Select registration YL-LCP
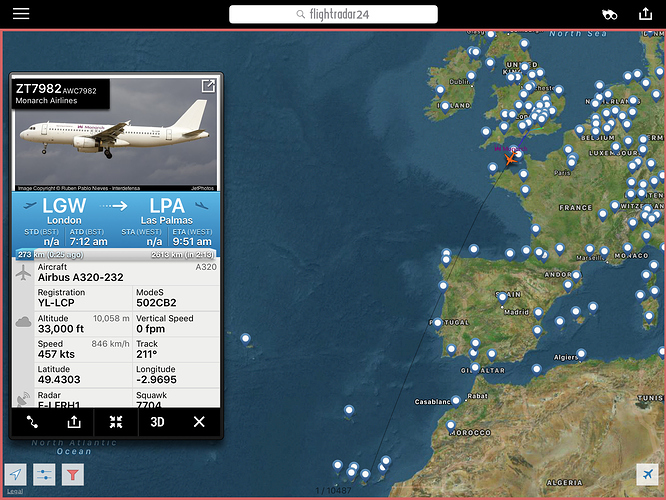The width and height of the screenshot is (666, 500). click(x=56, y=303)
